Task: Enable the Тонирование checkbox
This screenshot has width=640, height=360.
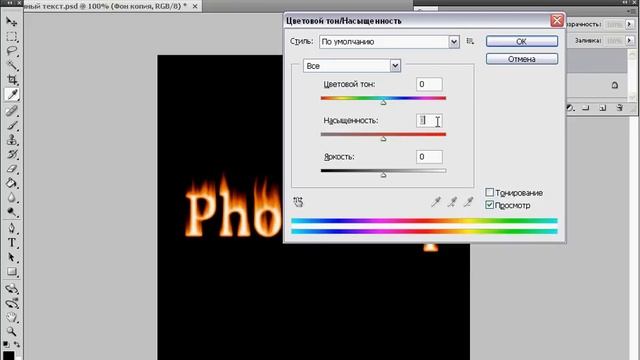Action: (490, 192)
